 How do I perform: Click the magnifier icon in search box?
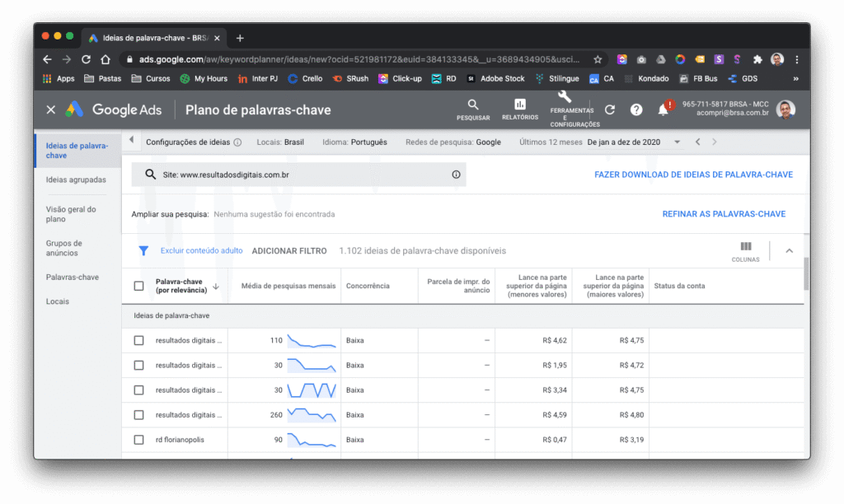pyautogui.click(x=150, y=175)
